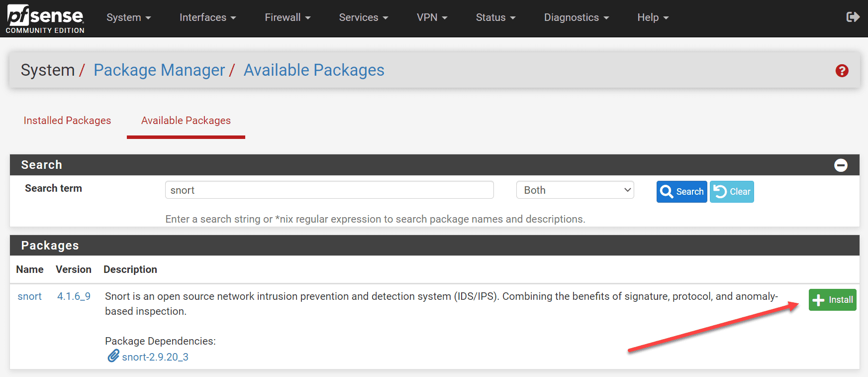The image size is (868, 377).
Task: Expand the System menu
Action: coord(128,17)
